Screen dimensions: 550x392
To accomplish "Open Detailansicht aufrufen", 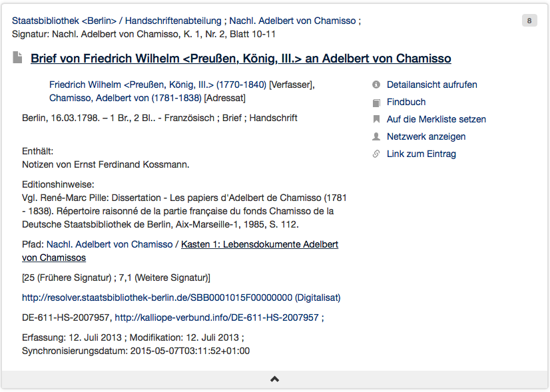I will [x=431, y=85].
